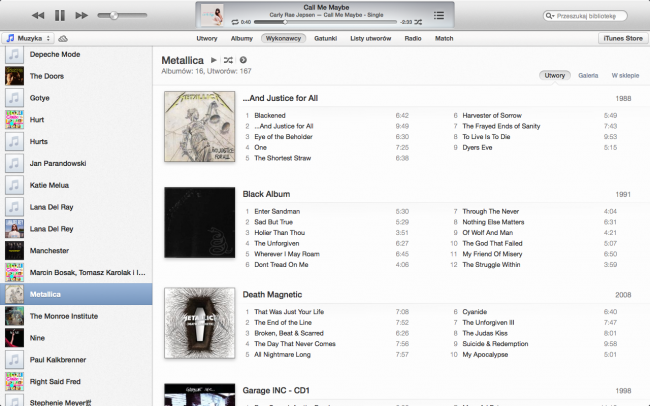This screenshot has height=406, width=650.
Task: Click the song progress bar
Action: pyautogui.click(x=325, y=22)
